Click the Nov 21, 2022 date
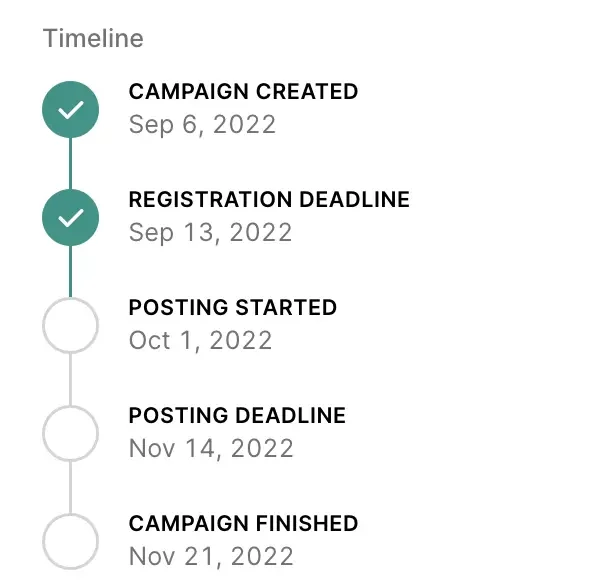 [211, 556]
